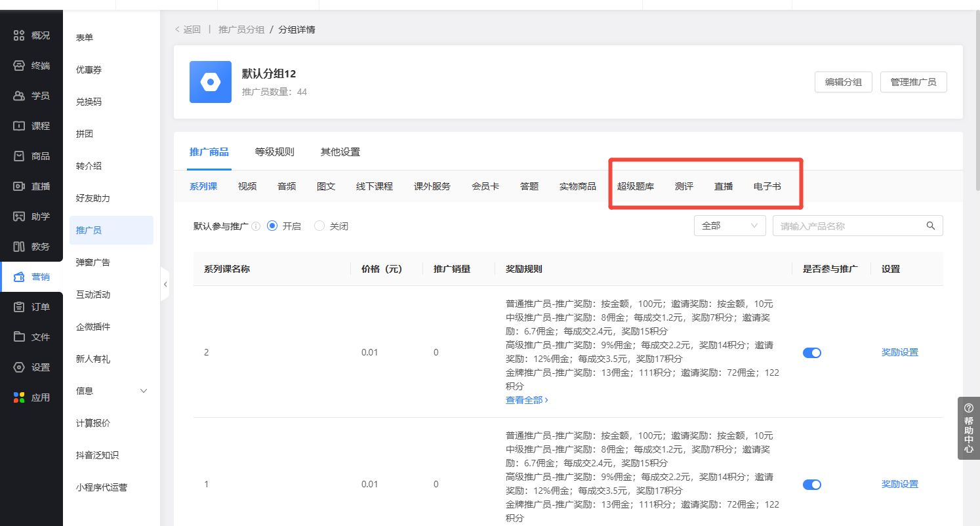
Task: Open the 全部 filter dropdown
Action: point(729,226)
